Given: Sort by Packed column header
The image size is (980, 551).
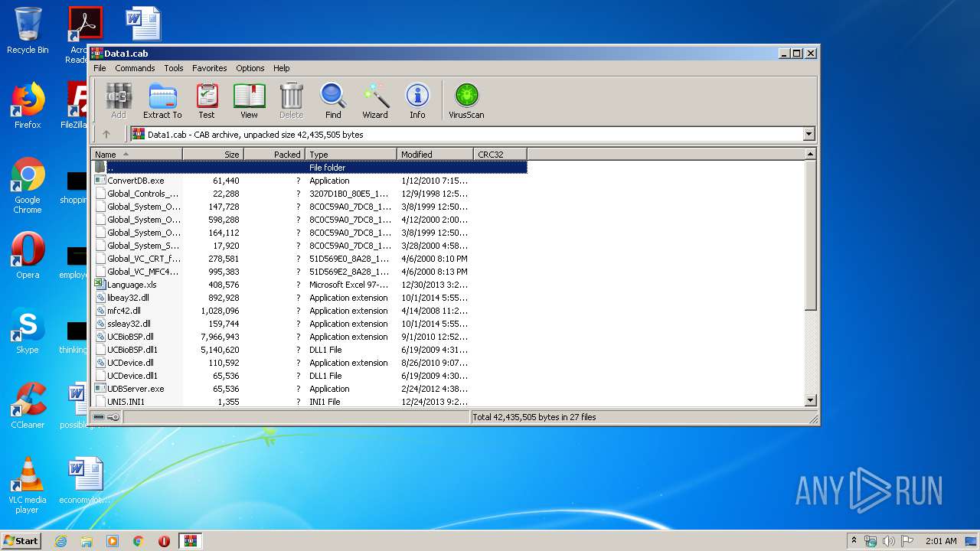Looking at the screenshot, I should tap(274, 155).
